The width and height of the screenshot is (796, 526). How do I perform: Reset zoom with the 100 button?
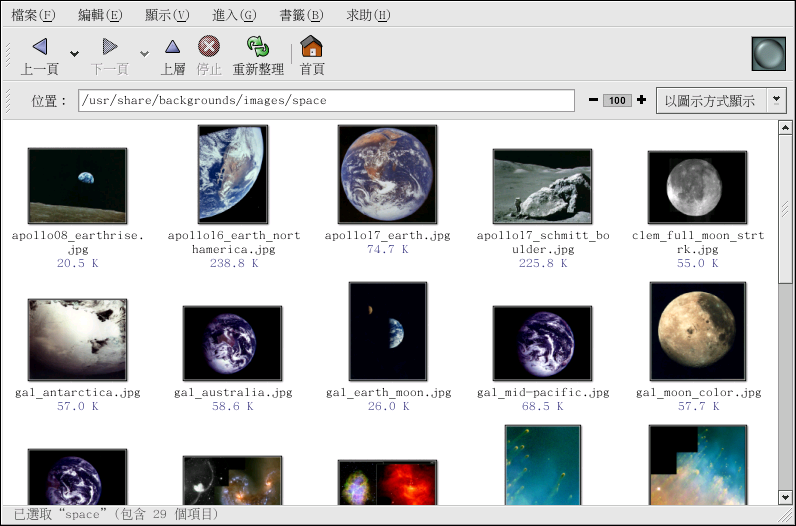click(x=617, y=100)
